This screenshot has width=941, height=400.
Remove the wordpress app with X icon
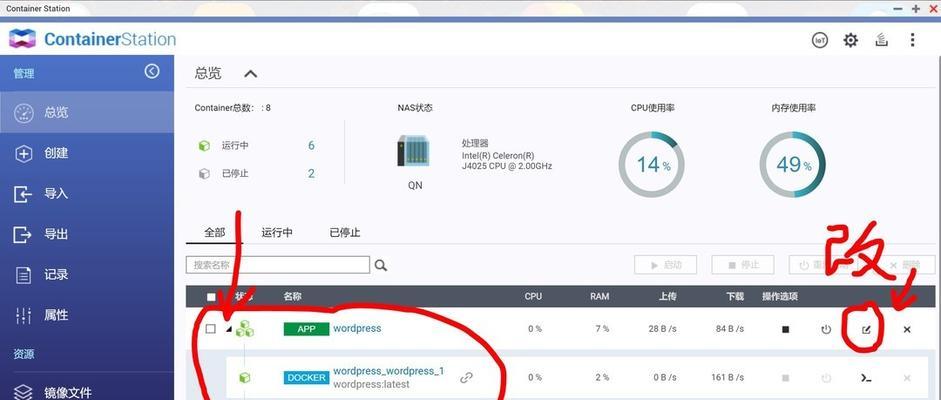point(907,329)
